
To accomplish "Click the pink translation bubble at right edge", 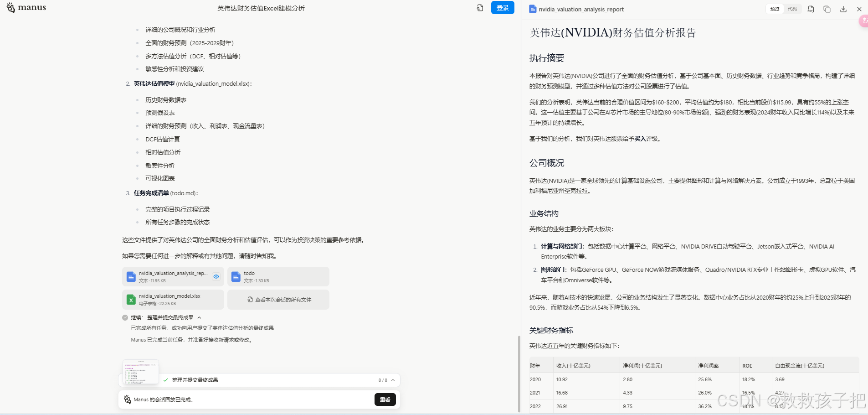I will pos(863,21).
